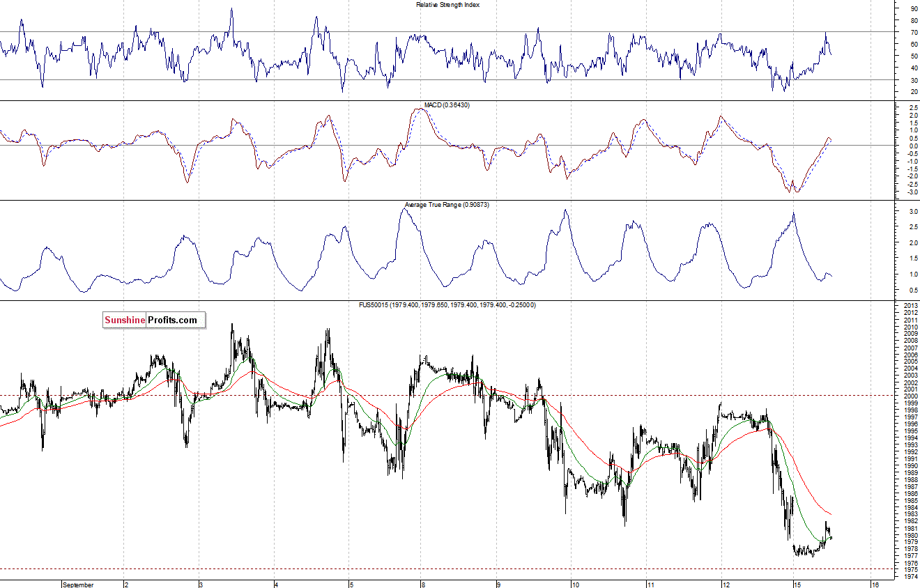Click the "50" value on the RSI scale
920x588 pixels.
[914, 56]
